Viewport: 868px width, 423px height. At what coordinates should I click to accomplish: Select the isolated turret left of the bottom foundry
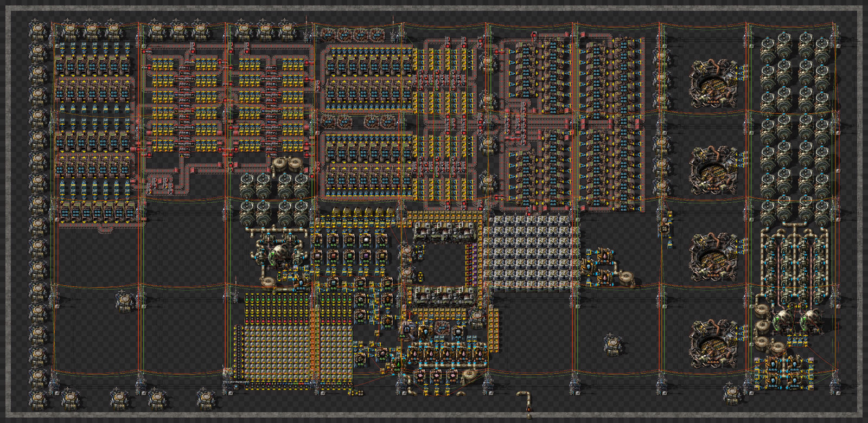click(x=613, y=344)
